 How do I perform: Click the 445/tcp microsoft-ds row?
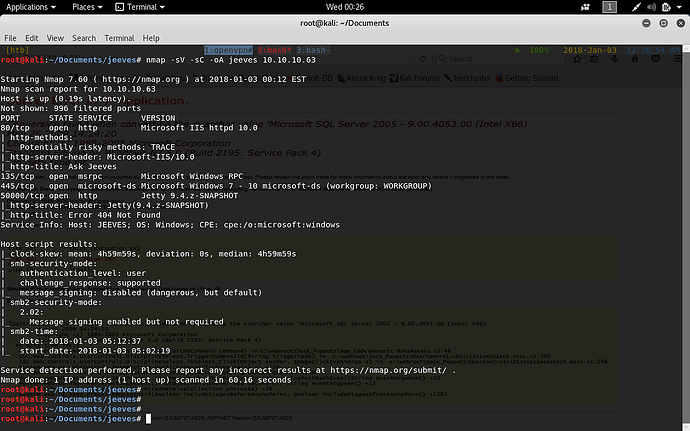coord(217,186)
